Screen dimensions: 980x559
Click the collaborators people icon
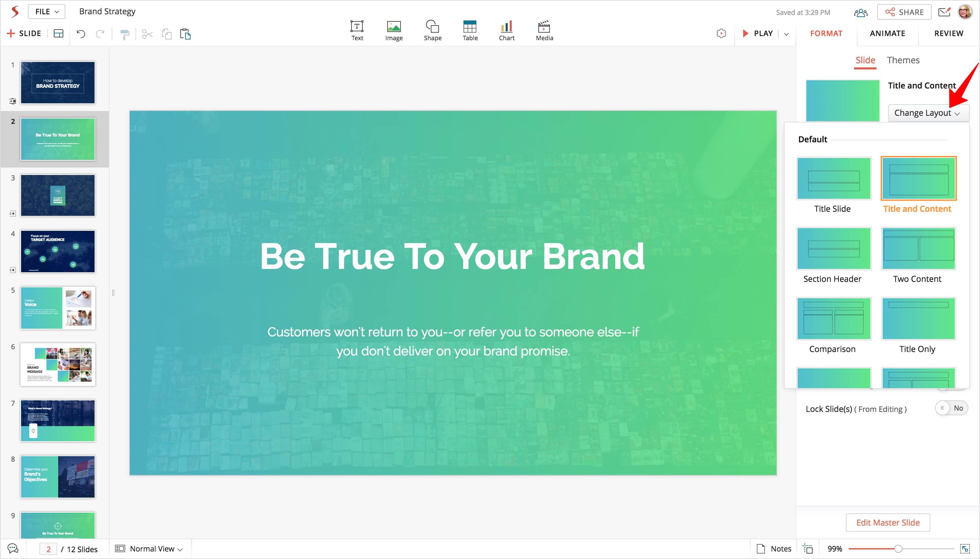(x=861, y=12)
